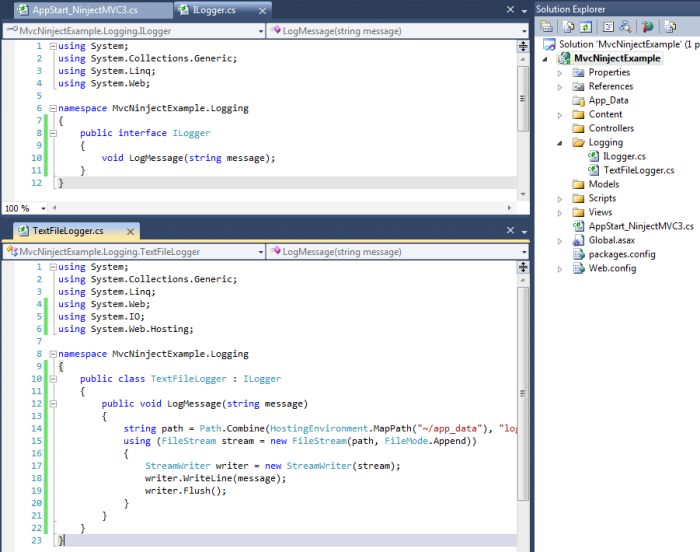The height and width of the screenshot is (552, 700).
Task: Expand the References node
Action: tap(560, 87)
